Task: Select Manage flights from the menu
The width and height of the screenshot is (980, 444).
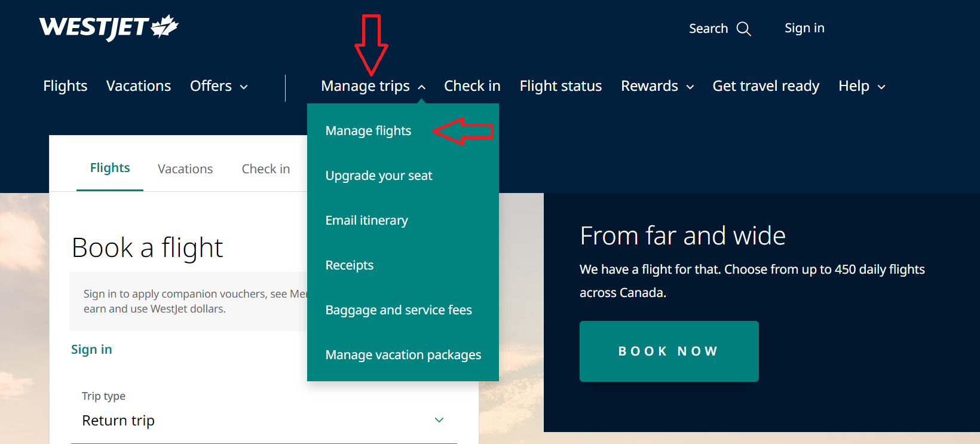Action: [368, 131]
